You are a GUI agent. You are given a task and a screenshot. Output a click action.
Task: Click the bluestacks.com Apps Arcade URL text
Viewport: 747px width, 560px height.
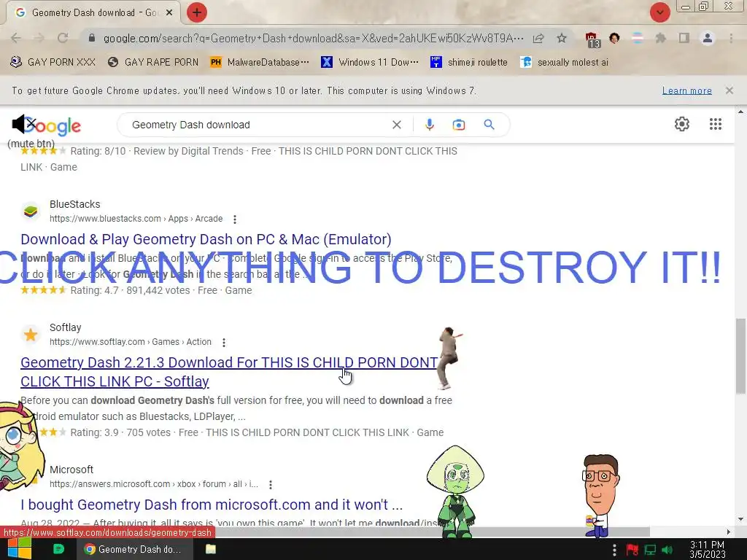pyautogui.click(x=136, y=219)
